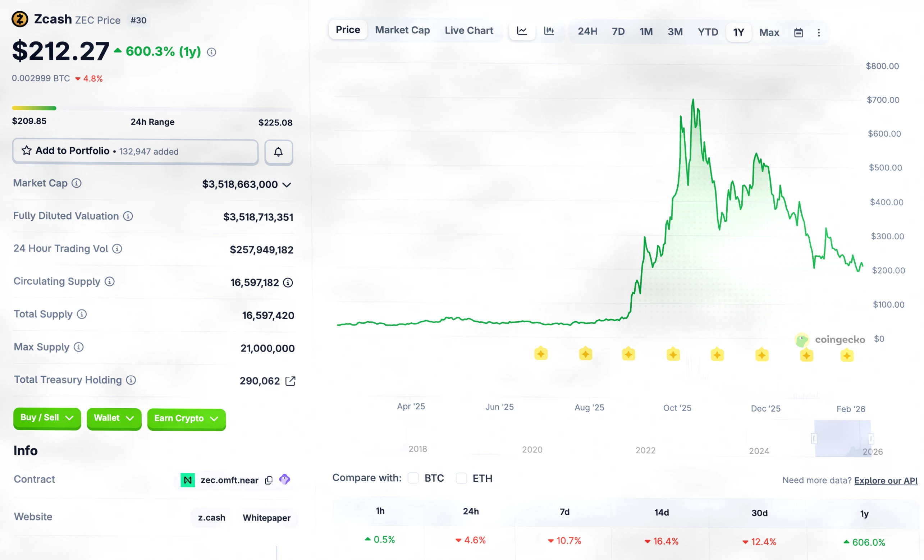Click the star icon in Add to Portfolio
This screenshot has width=924, height=560.
(26, 151)
